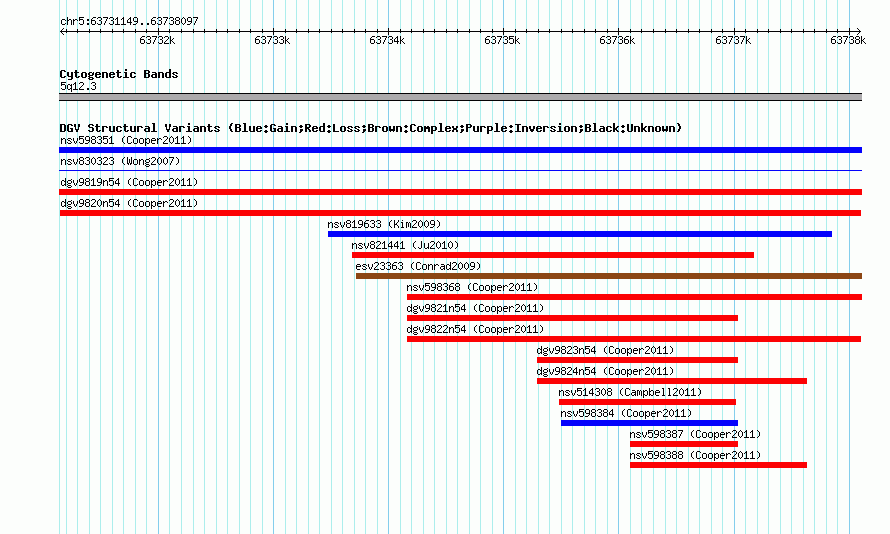Click the gray 5q12.3 cytogenetic band bar

pyautogui.click(x=460, y=97)
